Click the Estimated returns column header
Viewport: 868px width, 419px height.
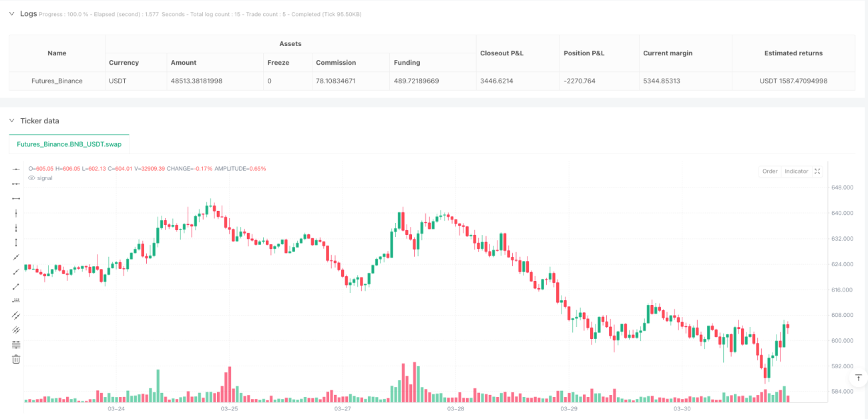coord(793,53)
